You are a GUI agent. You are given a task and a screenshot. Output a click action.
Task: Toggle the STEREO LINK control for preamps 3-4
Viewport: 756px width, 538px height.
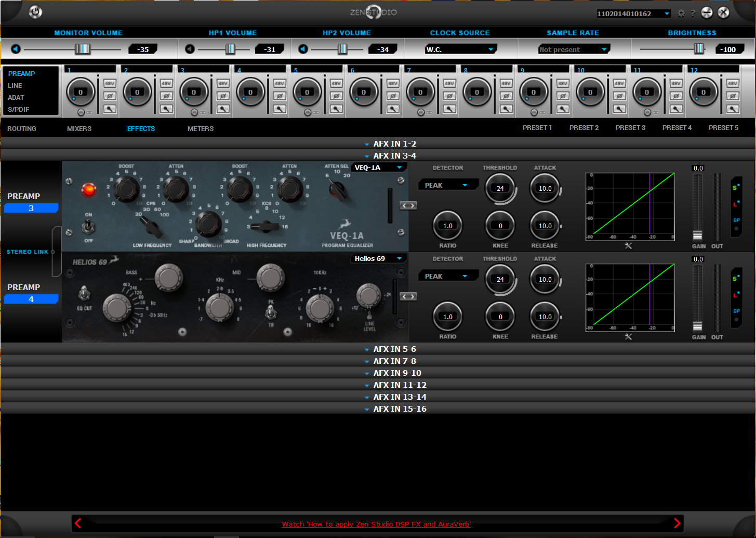52,252
